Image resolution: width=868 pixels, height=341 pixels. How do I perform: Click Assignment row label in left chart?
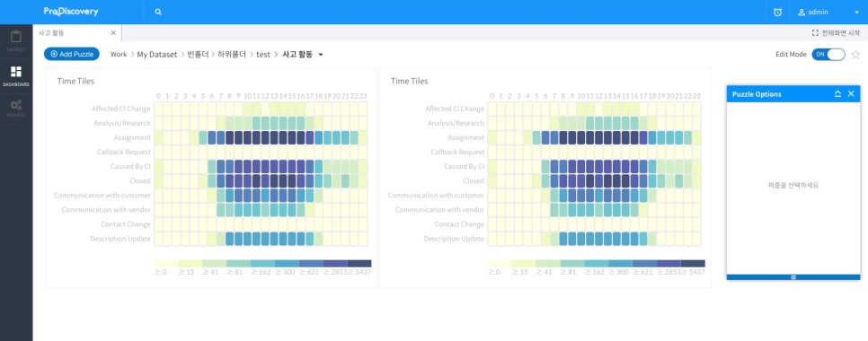132,137
